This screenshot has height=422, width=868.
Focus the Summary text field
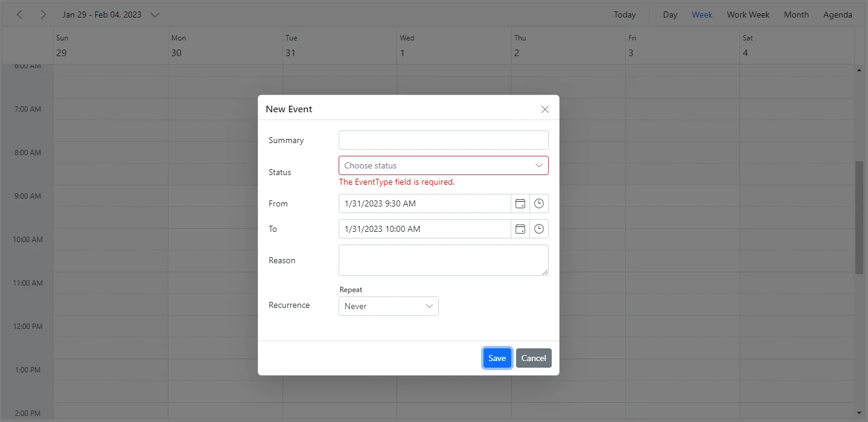[x=444, y=140]
